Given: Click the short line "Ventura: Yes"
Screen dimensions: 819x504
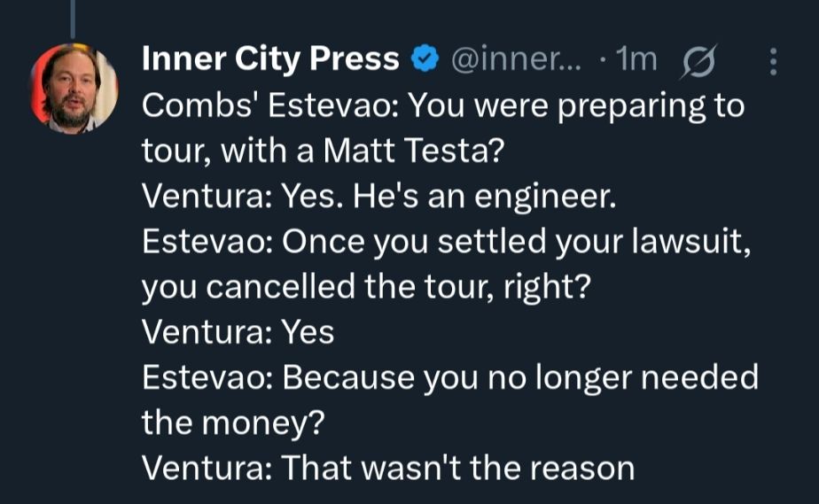Looking at the screenshot, I should point(238,333).
